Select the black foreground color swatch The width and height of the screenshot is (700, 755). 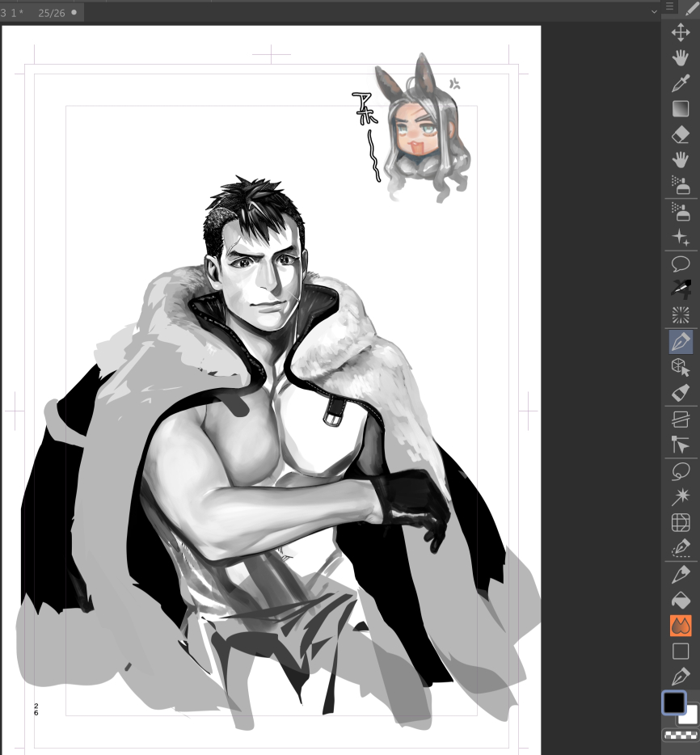(673, 702)
